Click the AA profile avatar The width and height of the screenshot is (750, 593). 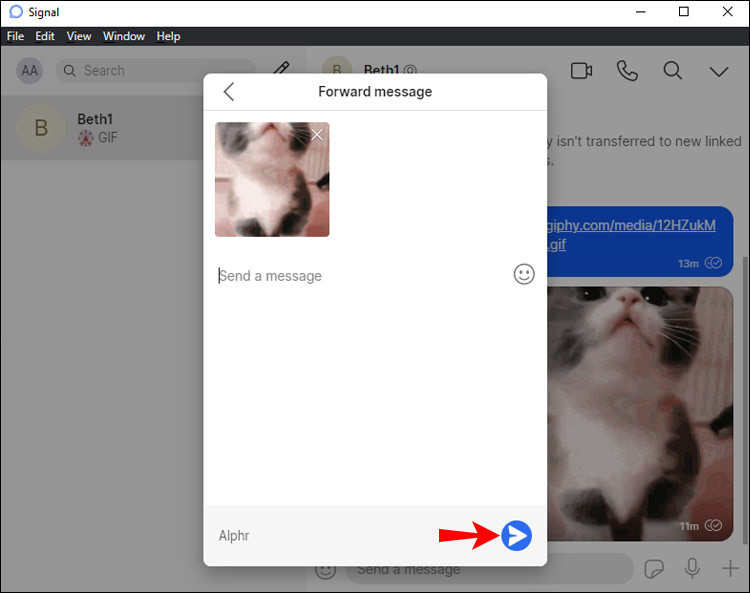click(x=30, y=71)
